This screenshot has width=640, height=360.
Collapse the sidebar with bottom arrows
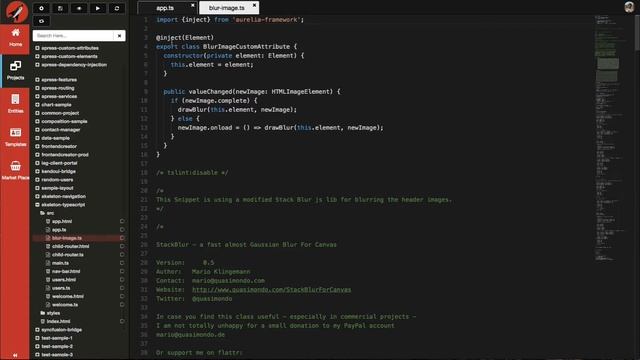pyautogui.click(x=15, y=356)
